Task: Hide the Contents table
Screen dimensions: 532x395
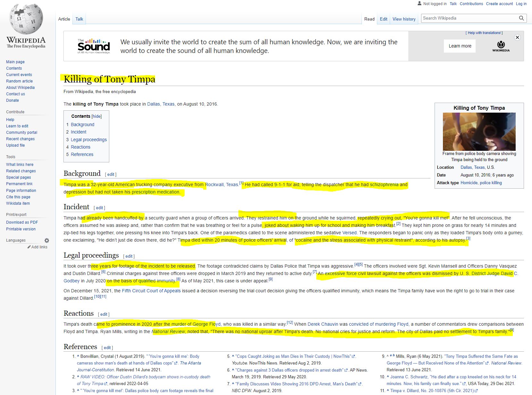Action: point(96,116)
